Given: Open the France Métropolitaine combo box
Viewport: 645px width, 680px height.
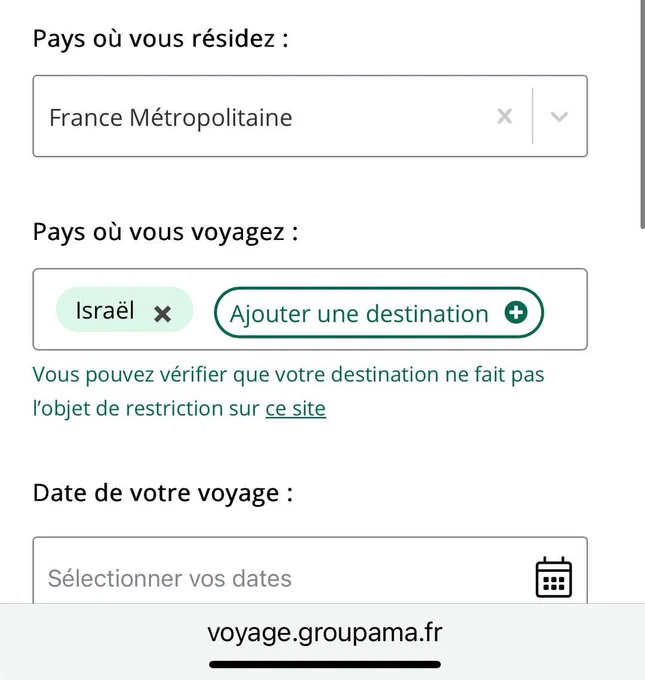Looking at the screenshot, I should (x=310, y=116).
